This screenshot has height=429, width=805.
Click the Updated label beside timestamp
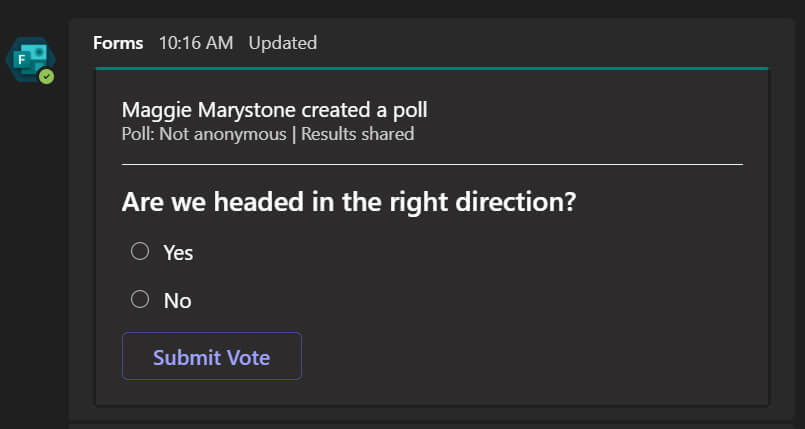pos(283,43)
